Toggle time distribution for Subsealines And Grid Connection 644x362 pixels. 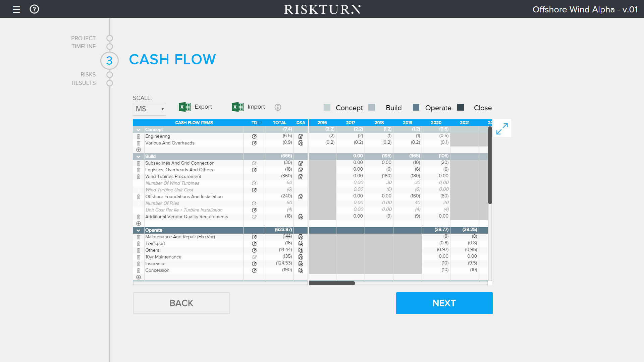tap(254, 163)
